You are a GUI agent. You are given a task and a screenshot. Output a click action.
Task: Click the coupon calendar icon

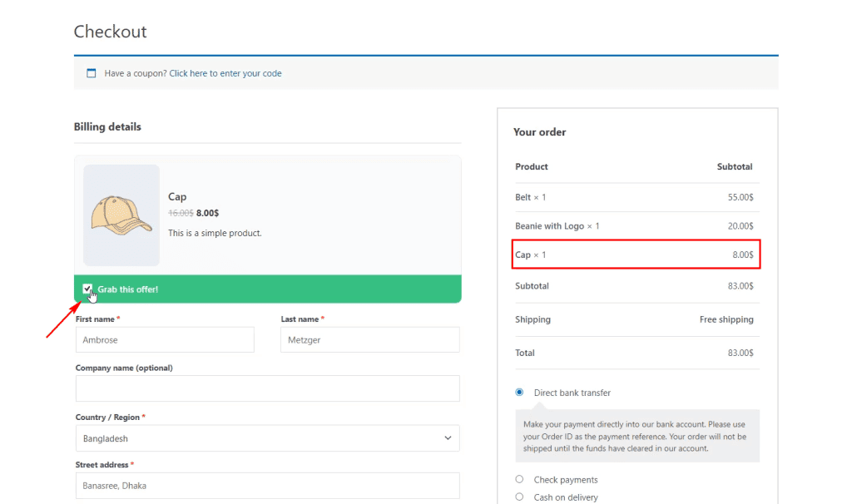point(92,73)
